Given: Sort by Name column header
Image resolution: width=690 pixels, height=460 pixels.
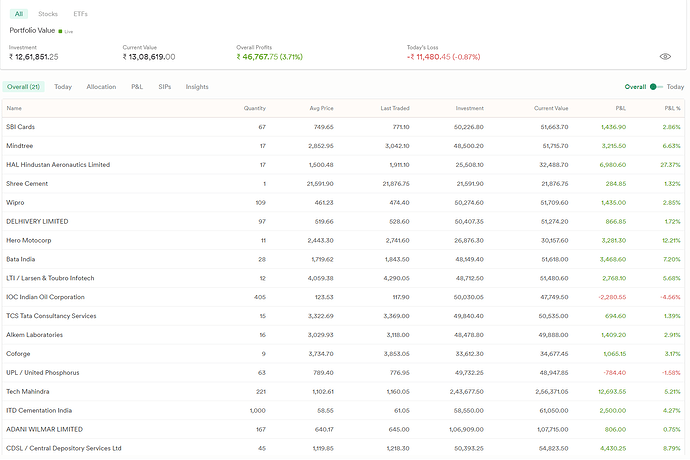Looking at the screenshot, I should [x=14, y=108].
